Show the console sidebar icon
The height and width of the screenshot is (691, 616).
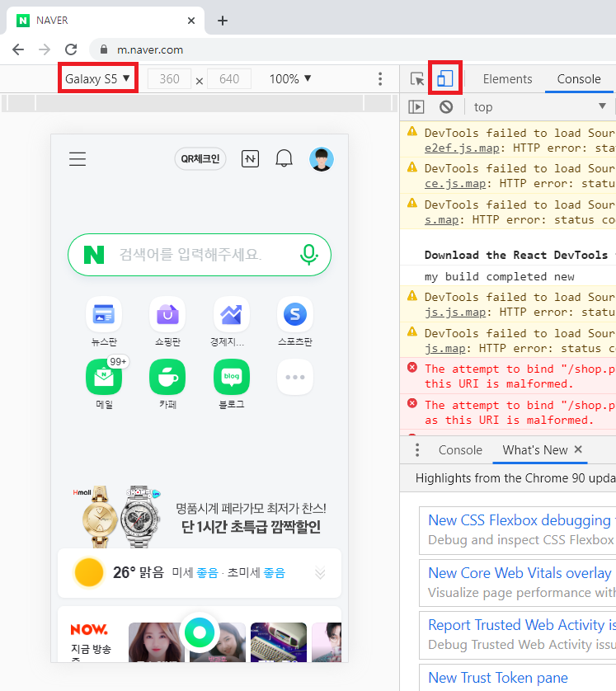click(x=416, y=107)
